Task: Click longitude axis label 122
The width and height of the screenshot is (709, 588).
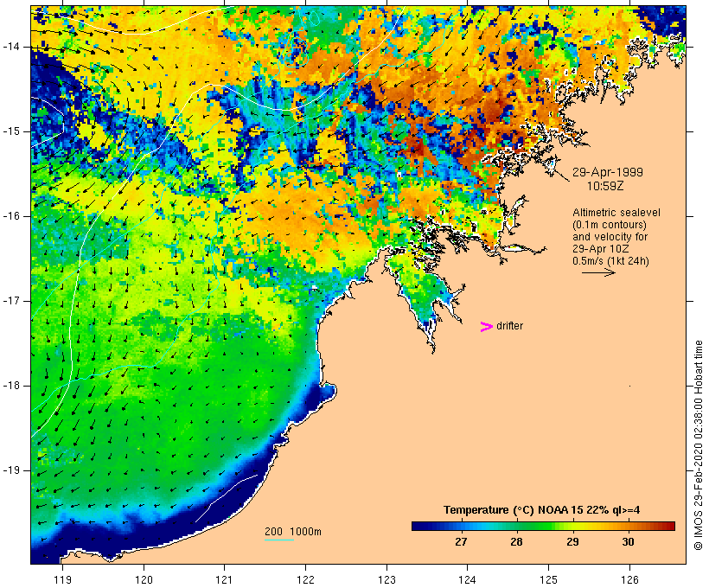Action: pyautogui.click(x=306, y=579)
